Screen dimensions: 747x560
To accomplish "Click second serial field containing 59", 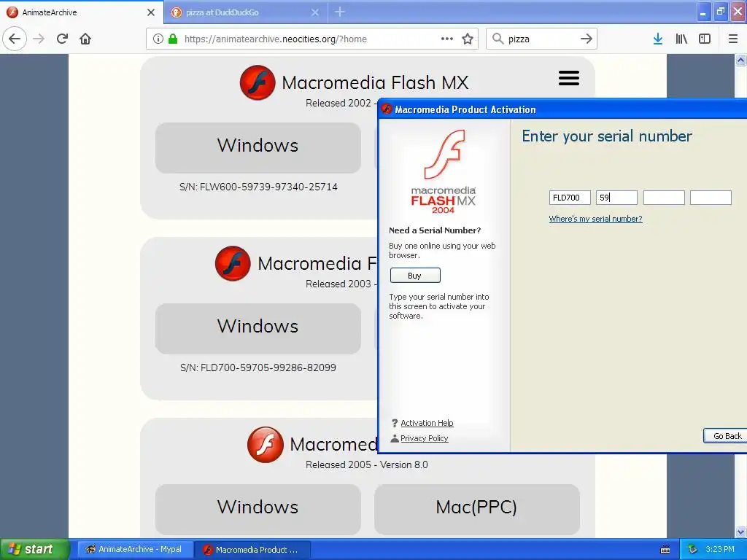I will [x=616, y=198].
